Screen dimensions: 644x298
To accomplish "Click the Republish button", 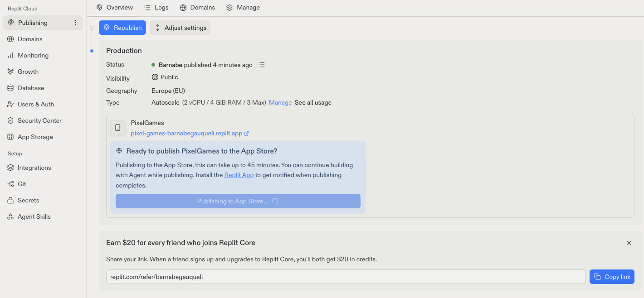I will [122, 28].
